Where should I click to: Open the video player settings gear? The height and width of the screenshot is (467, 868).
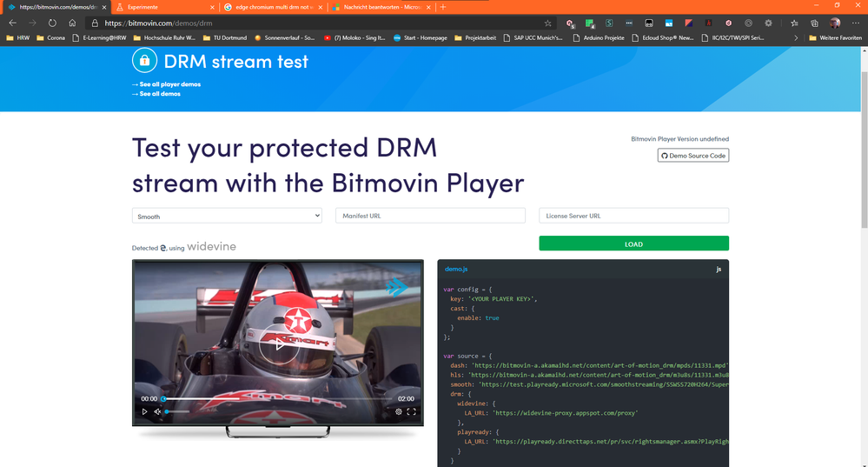399,411
